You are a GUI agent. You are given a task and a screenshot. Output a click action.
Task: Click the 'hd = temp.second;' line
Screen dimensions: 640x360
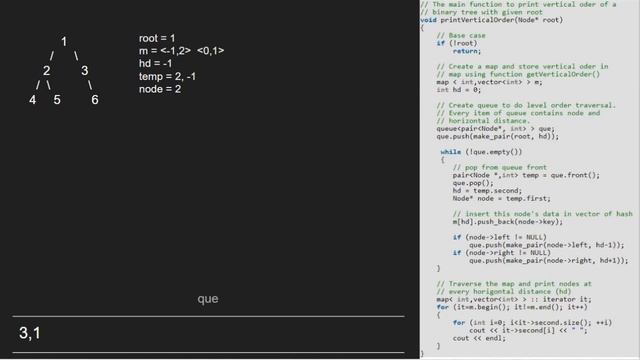(x=487, y=191)
